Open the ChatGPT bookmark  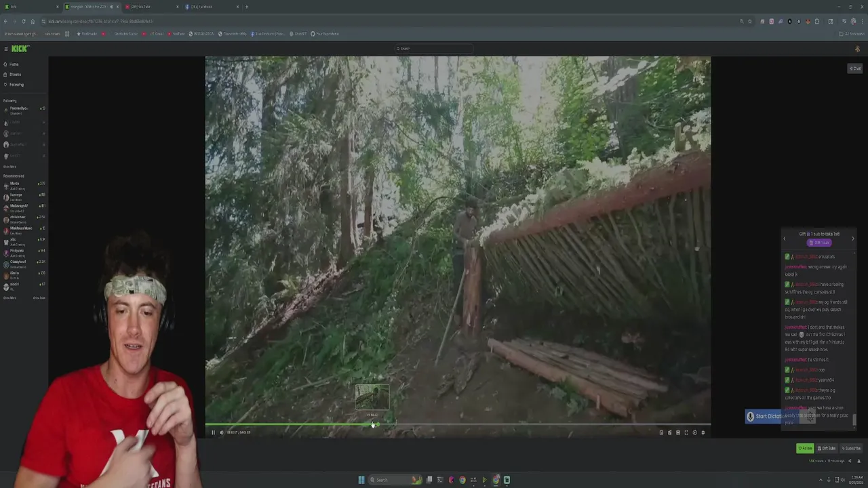[x=298, y=34]
